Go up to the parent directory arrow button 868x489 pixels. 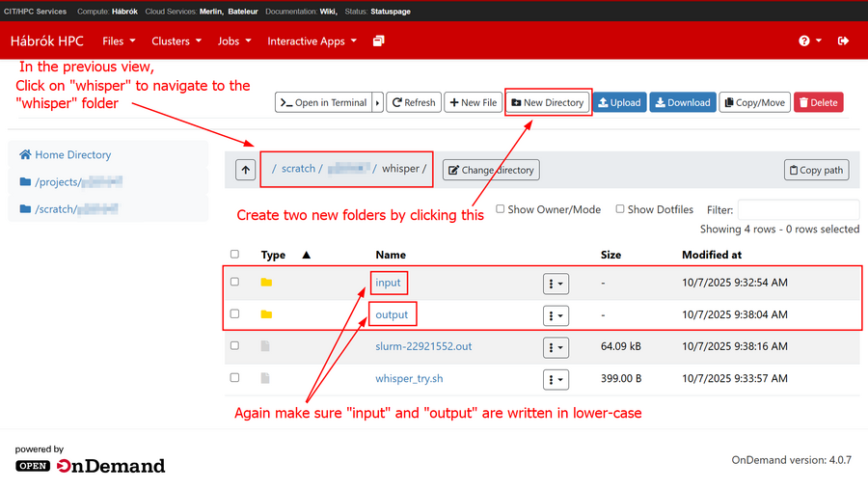click(x=246, y=170)
